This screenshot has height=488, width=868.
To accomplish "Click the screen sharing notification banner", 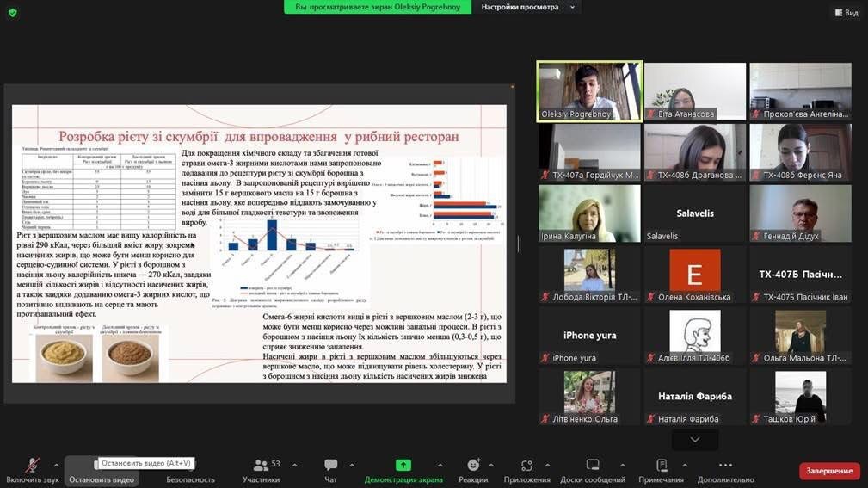I will coord(378,7).
